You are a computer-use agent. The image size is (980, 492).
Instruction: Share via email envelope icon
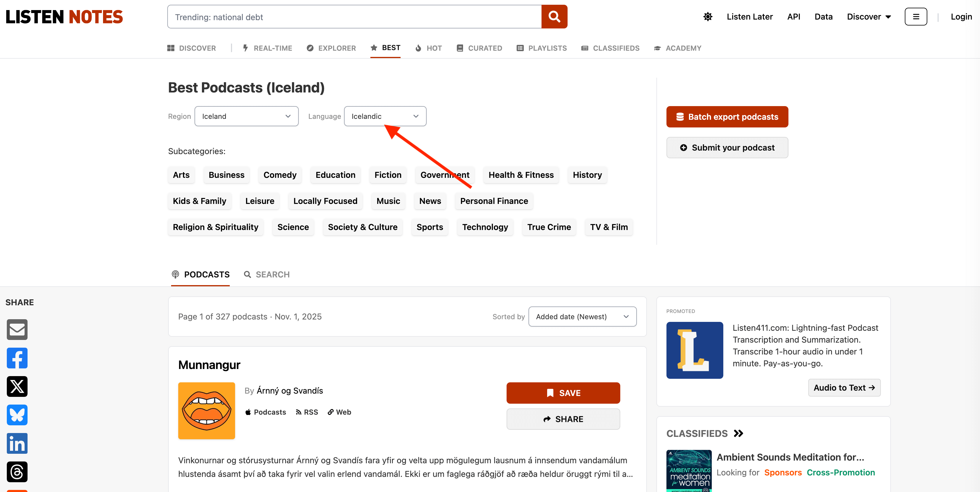coord(17,329)
